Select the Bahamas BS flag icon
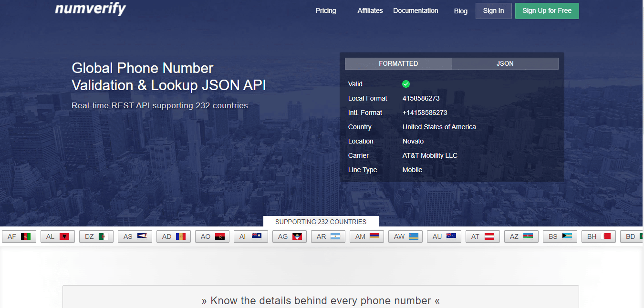 click(x=567, y=236)
